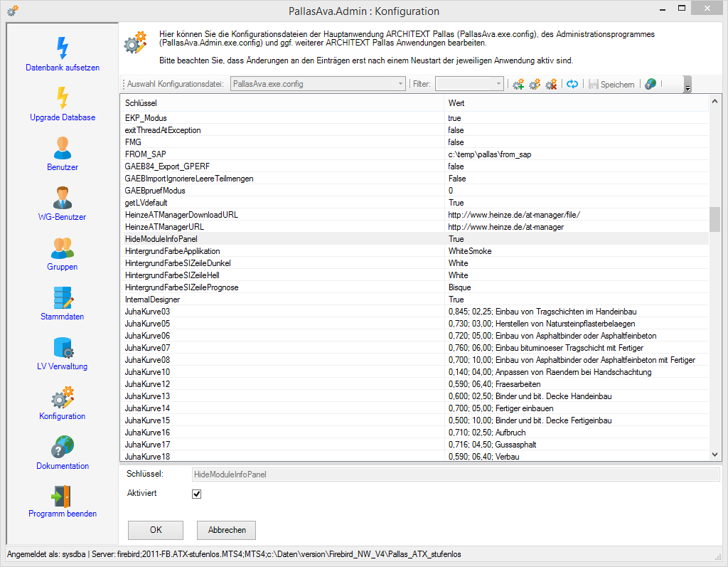Image resolution: width=728 pixels, height=567 pixels.
Task: Show the Gruppen management section
Action: (x=63, y=253)
